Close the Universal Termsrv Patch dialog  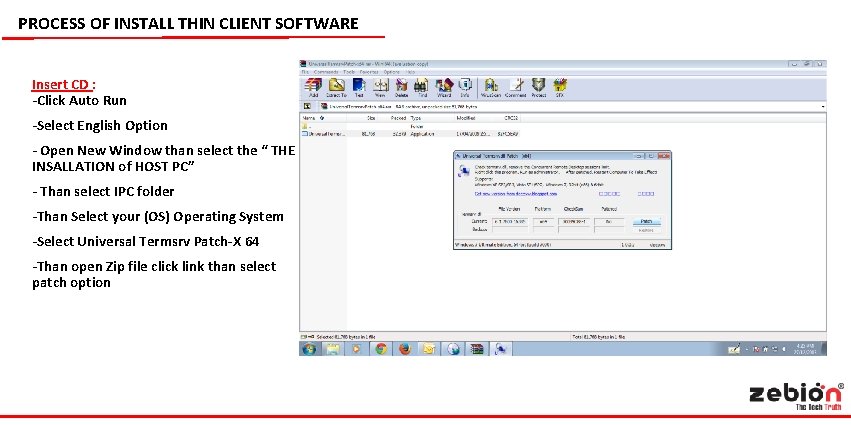663,156
